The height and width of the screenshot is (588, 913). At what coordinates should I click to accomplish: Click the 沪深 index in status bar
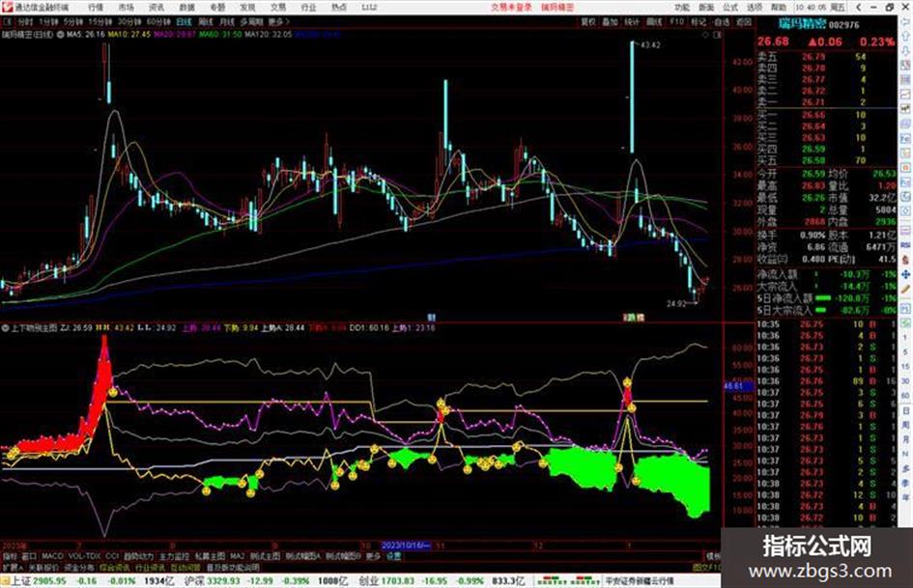[x=194, y=581]
